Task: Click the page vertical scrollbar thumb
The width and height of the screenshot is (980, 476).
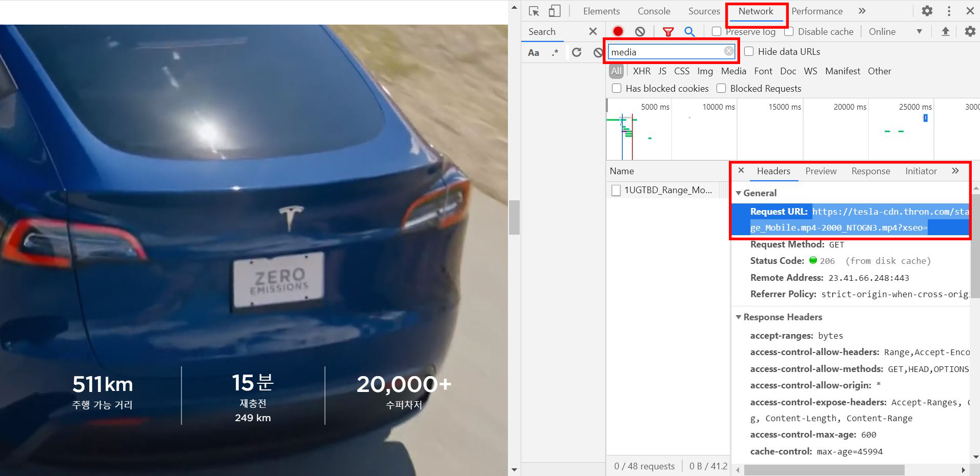Action: tap(514, 217)
